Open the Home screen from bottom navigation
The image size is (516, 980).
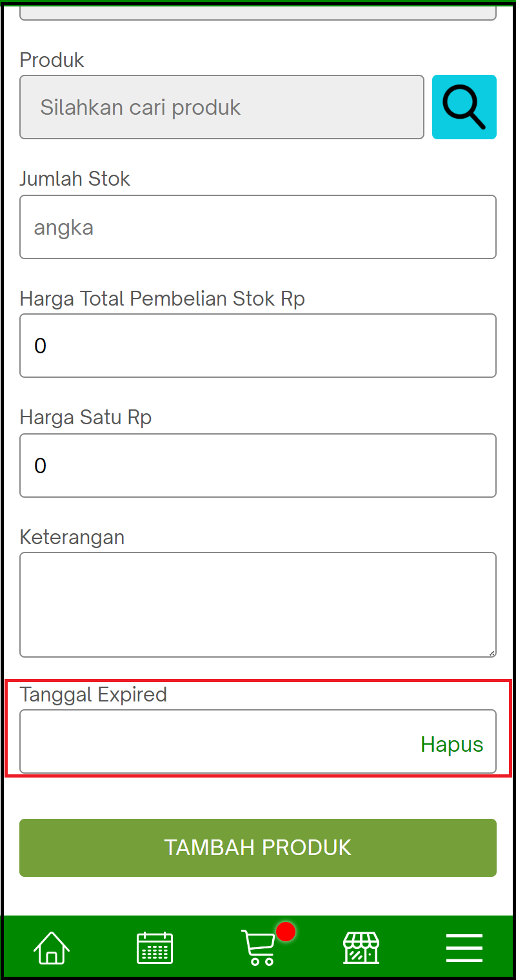click(52, 947)
